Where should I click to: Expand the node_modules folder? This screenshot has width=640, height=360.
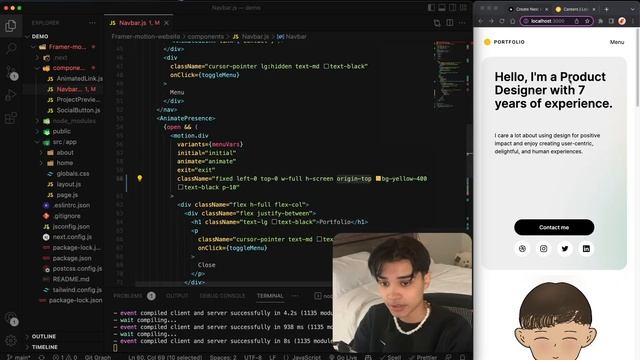pyautogui.click(x=38, y=121)
